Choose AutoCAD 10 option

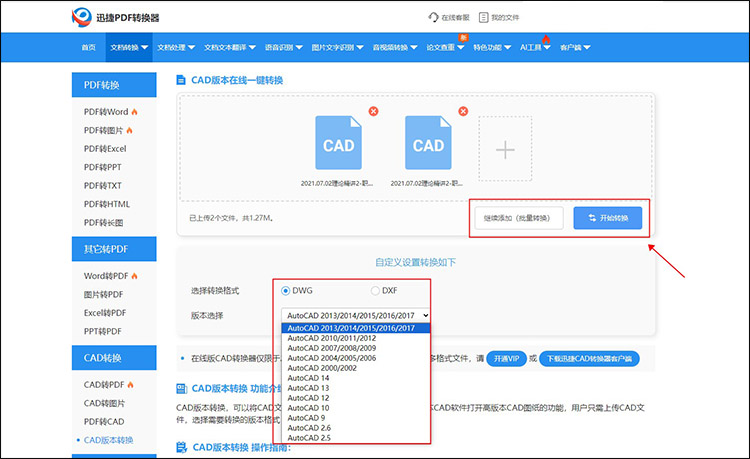point(355,408)
